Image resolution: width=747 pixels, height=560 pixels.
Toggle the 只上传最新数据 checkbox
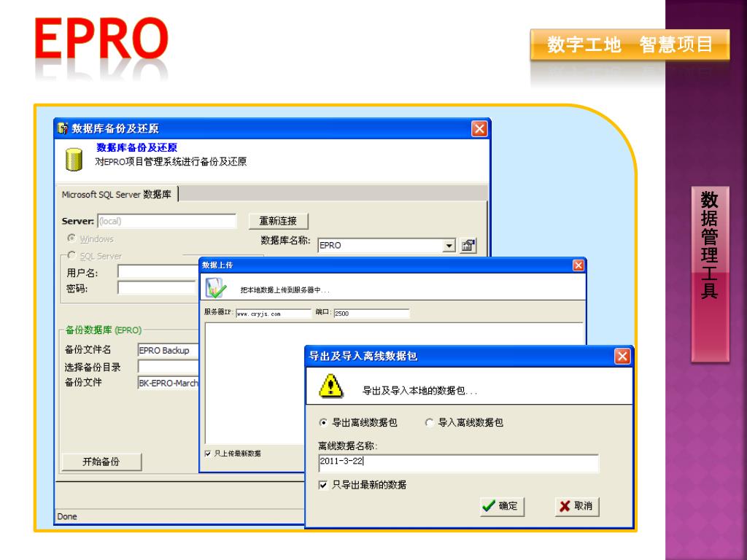[x=208, y=454]
